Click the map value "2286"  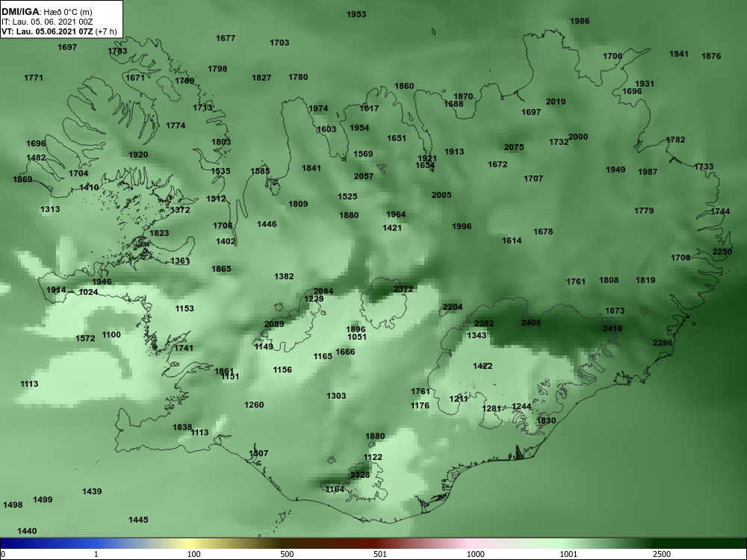click(663, 343)
